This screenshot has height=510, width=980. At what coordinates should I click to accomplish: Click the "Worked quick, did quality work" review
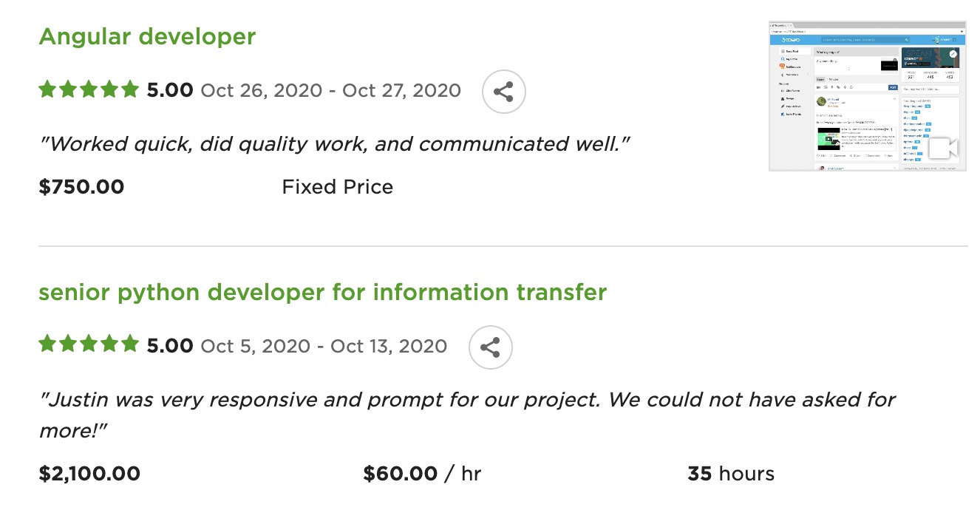[334, 143]
